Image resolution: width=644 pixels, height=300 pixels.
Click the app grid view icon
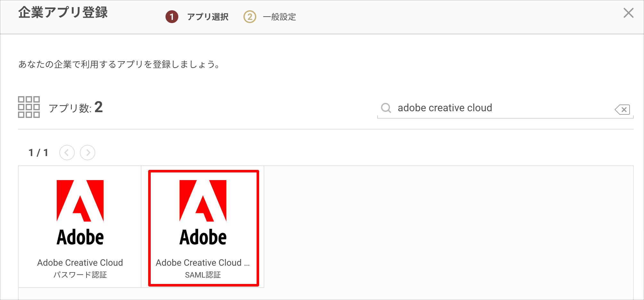pyautogui.click(x=29, y=107)
